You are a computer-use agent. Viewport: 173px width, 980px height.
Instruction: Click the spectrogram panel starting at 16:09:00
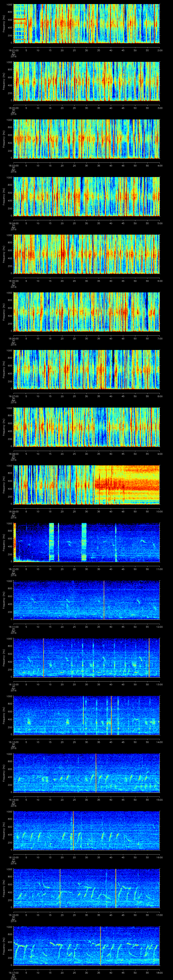(87, 485)
